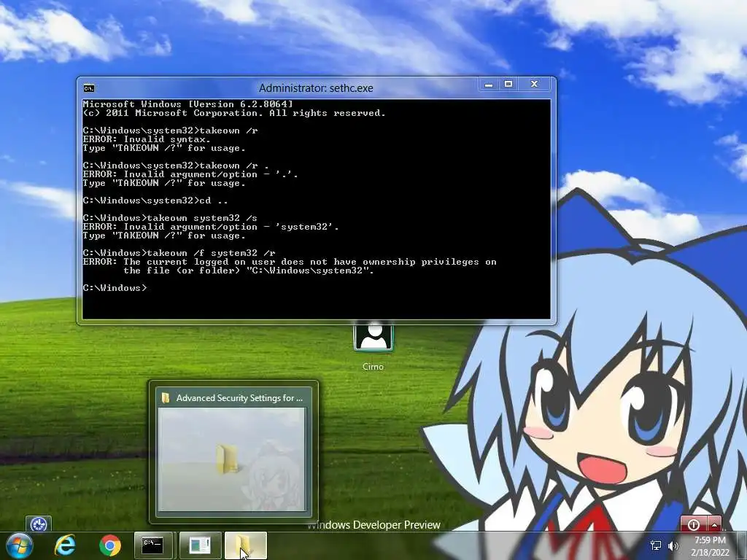This screenshot has height=560, width=747.
Task: Switch to Command Prompt taskbar button
Action: pos(153,545)
